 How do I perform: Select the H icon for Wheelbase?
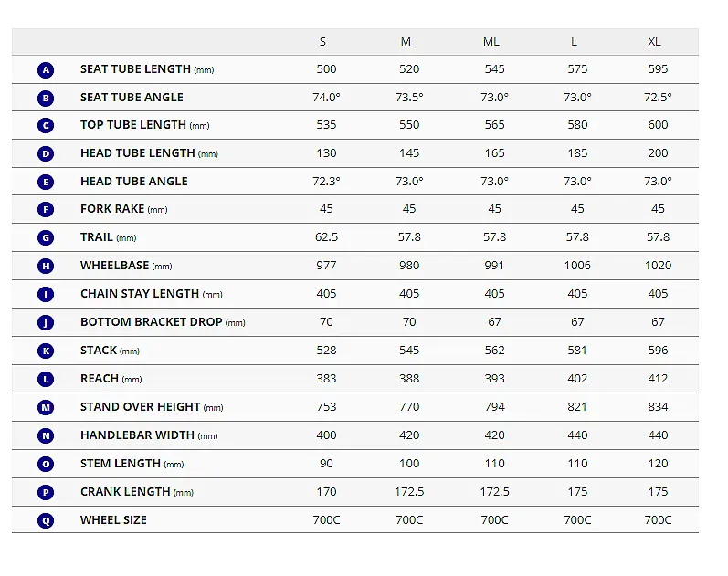(46, 266)
